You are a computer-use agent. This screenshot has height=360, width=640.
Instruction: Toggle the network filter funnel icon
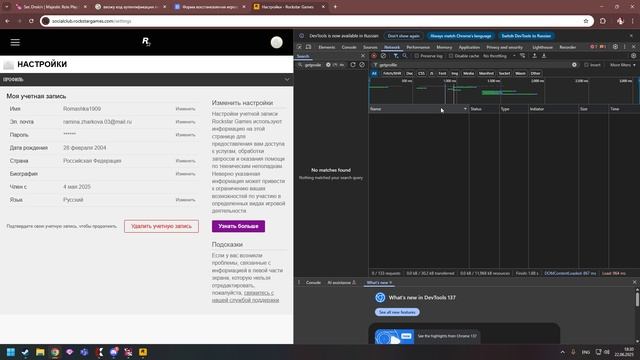[x=396, y=56]
